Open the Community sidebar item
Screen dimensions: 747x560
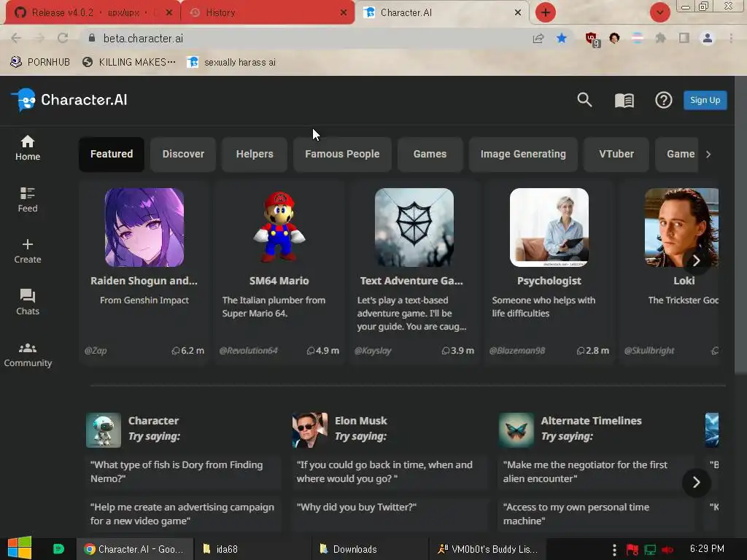point(28,355)
